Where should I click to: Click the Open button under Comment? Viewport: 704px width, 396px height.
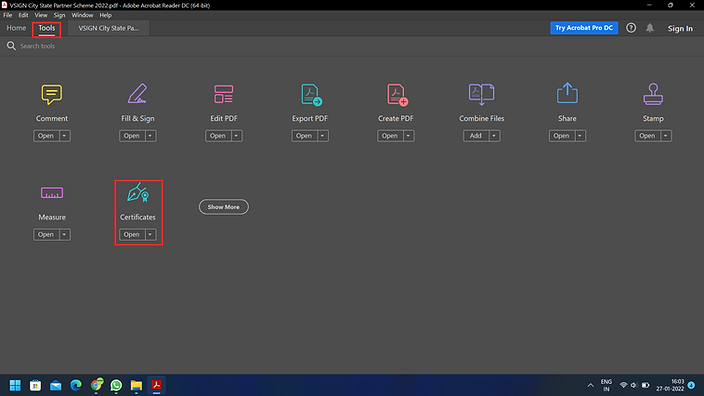pyautogui.click(x=46, y=136)
